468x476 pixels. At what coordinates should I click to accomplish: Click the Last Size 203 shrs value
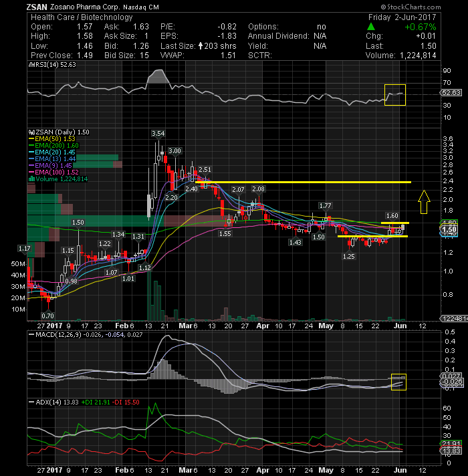[x=220, y=46]
